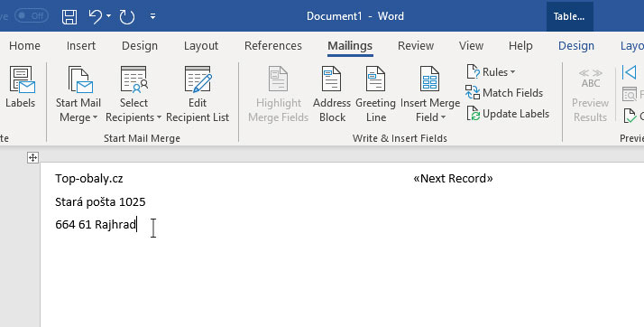Open Edit Recipient List

pos(198,94)
